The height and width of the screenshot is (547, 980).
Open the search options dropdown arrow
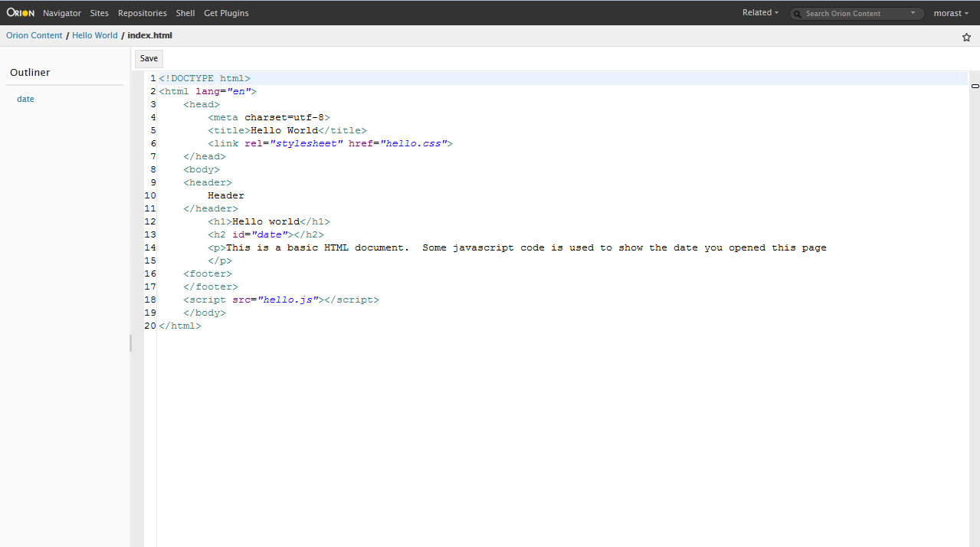coord(913,13)
